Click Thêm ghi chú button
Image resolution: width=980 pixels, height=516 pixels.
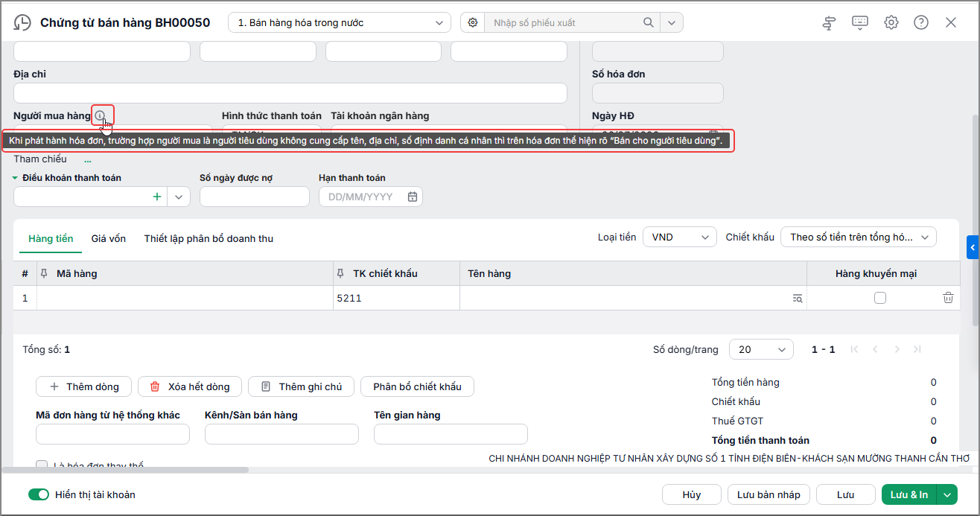[302, 386]
